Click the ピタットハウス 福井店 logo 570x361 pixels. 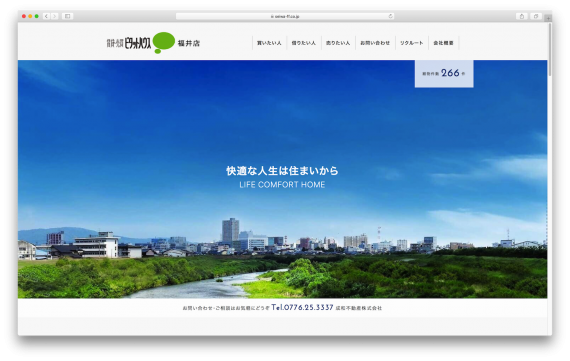click(x=153, y=43)
